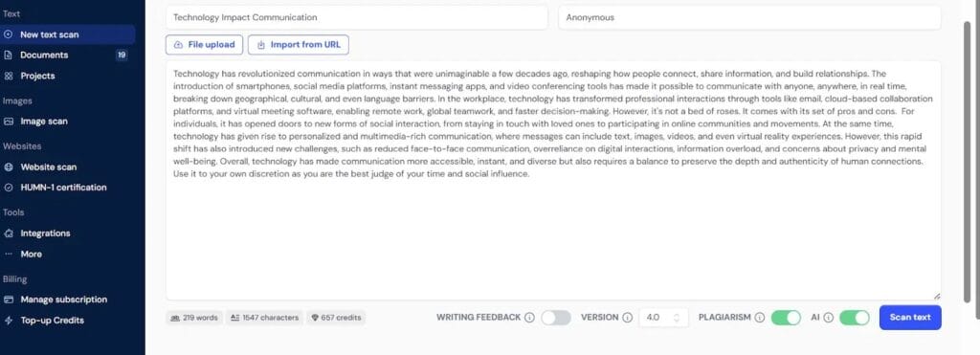Click the AI info icon
980x355 pixels.
(x=828, y=318)
